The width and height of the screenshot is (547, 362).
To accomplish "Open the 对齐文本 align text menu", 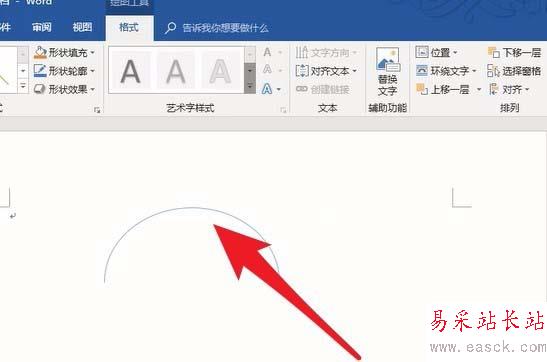I will coord(326,71).
